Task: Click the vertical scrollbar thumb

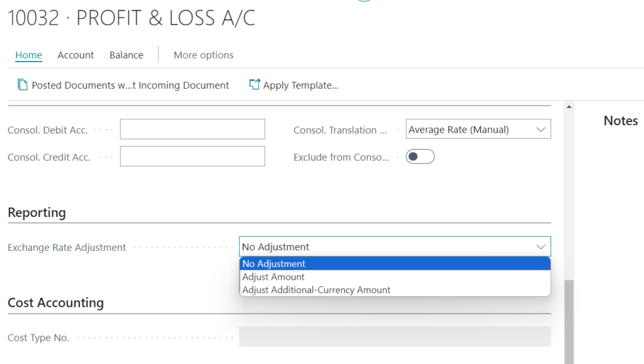Action: [569, 322]
